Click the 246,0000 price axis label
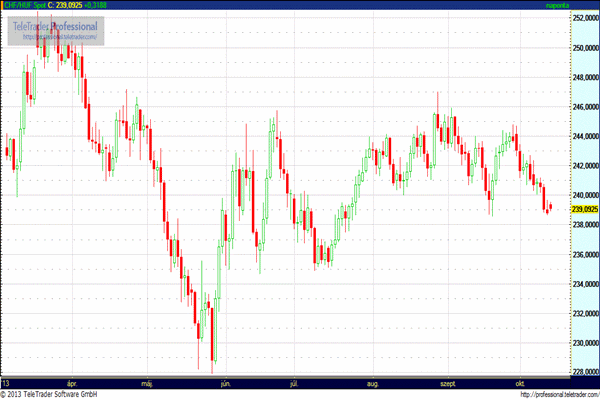600x400 pixels. point(584,106)
